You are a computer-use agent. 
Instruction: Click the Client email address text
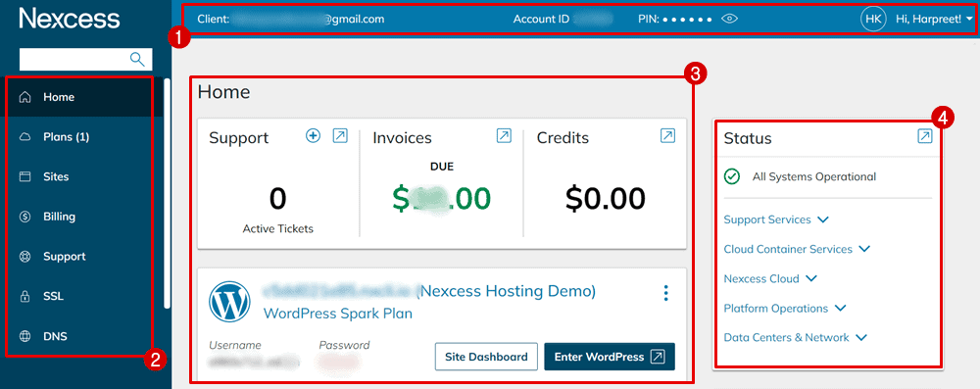coord(309,19)
